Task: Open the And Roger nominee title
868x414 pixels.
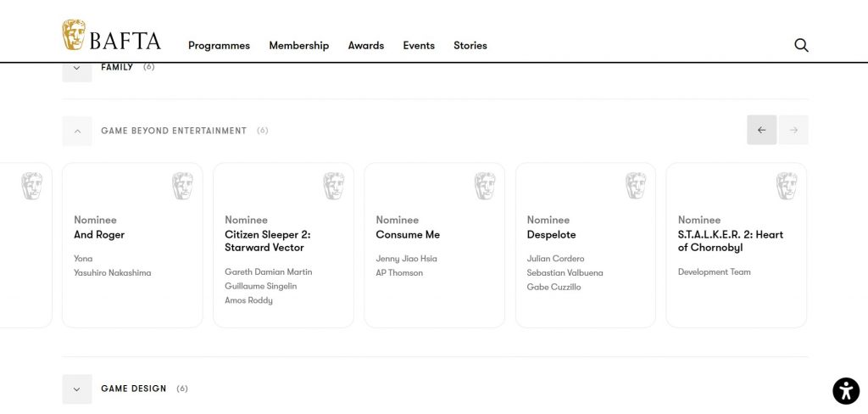Action: (99, 234)
